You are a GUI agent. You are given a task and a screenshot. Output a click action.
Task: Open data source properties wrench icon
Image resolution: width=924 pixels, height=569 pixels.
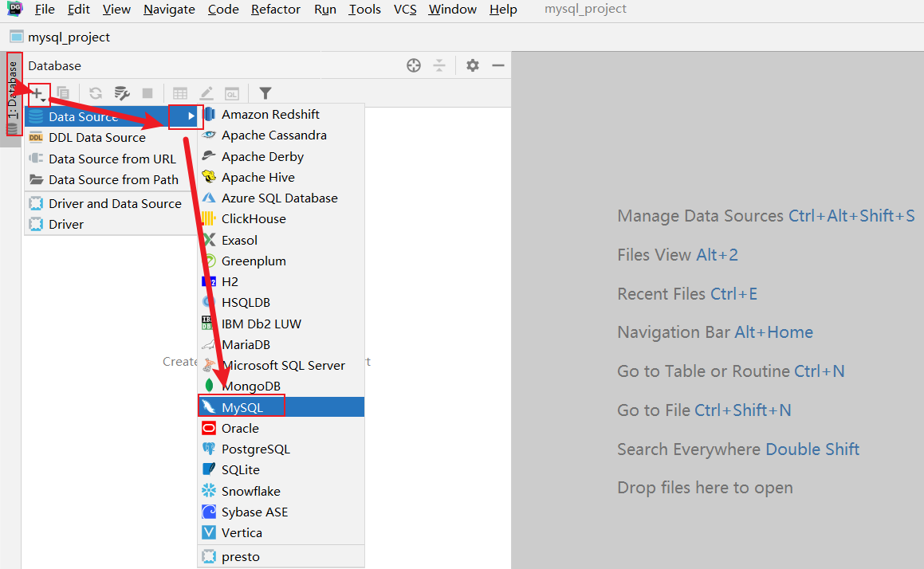[122, 93]
